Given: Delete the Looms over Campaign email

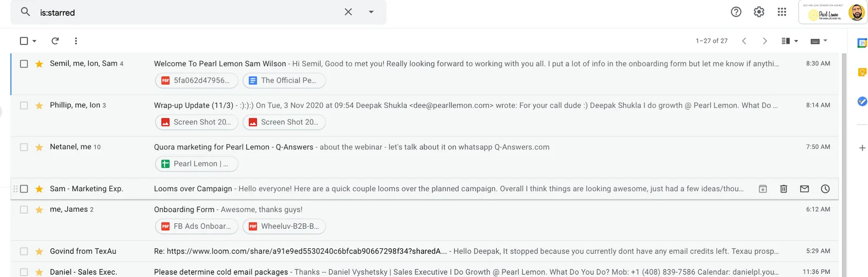Looking at the screenshot, I should (783, 189).
